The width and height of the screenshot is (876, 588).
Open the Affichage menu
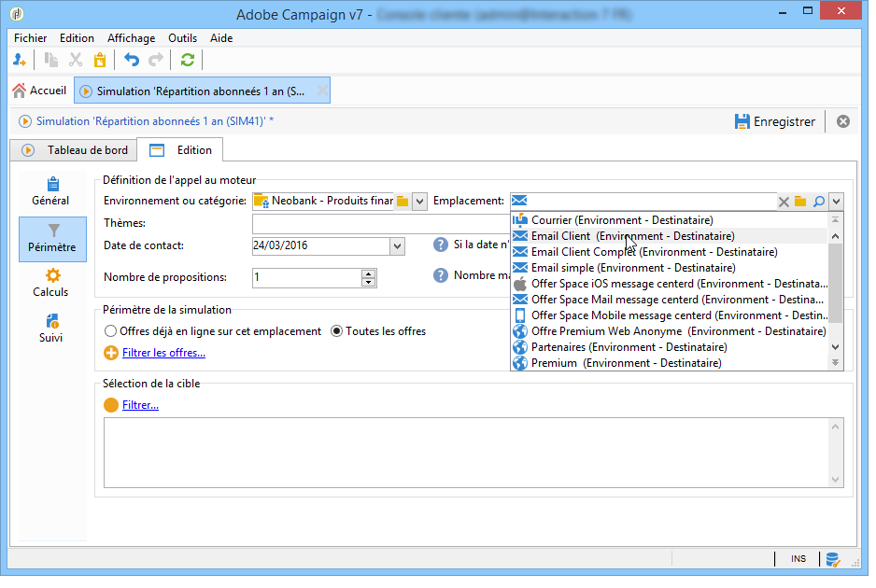tap(132, 38)
